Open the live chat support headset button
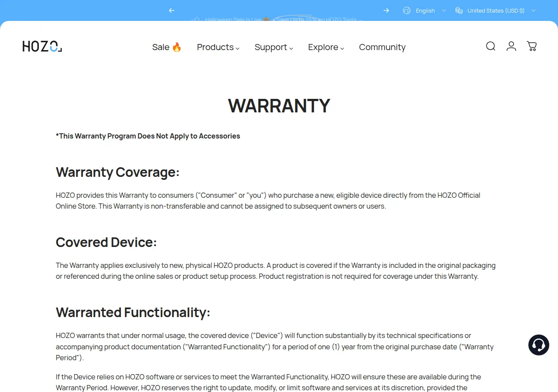The height and width of the screenshot is (392, 558). click(539, 345)
